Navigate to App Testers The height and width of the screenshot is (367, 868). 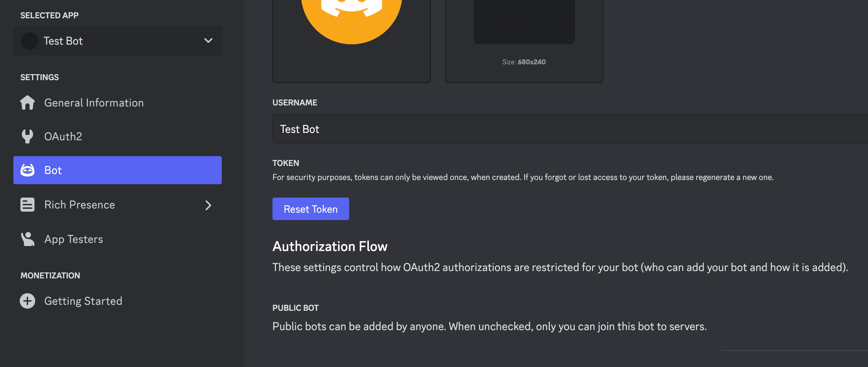74,239
